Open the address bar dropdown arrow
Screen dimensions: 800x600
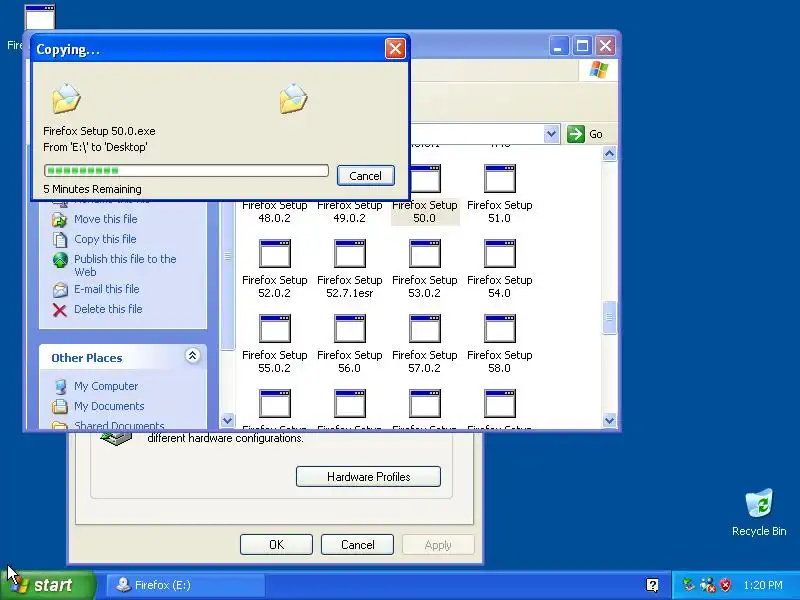pyautogui.click(x=551, y=134)
